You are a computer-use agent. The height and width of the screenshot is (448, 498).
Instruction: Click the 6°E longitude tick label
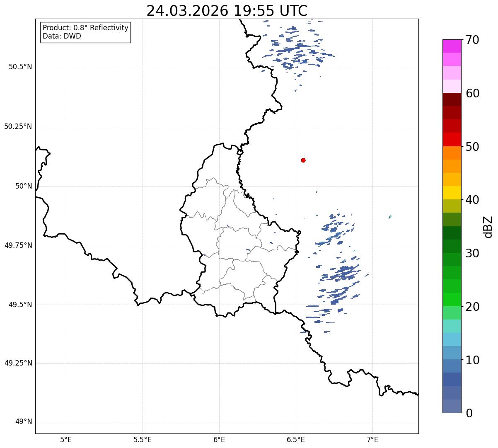(x=219, y=439)
